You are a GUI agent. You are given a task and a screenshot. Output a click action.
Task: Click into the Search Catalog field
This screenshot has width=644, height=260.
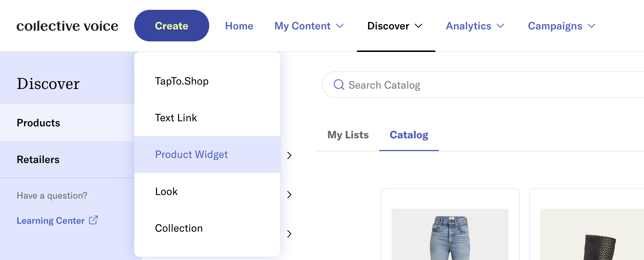coord(483,85)
